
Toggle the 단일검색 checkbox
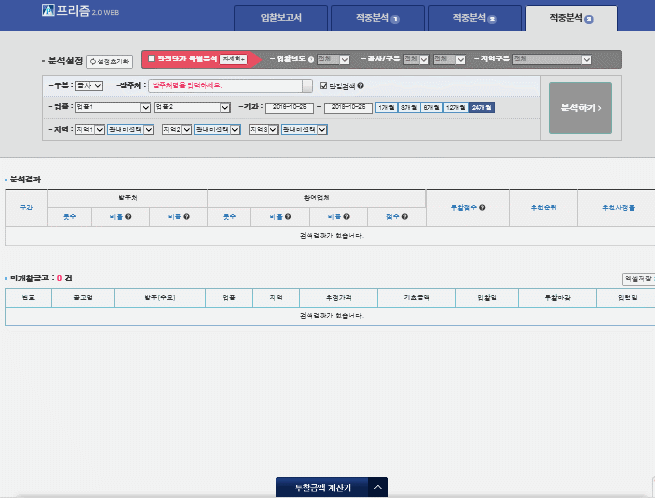click(x=323, y=86)
